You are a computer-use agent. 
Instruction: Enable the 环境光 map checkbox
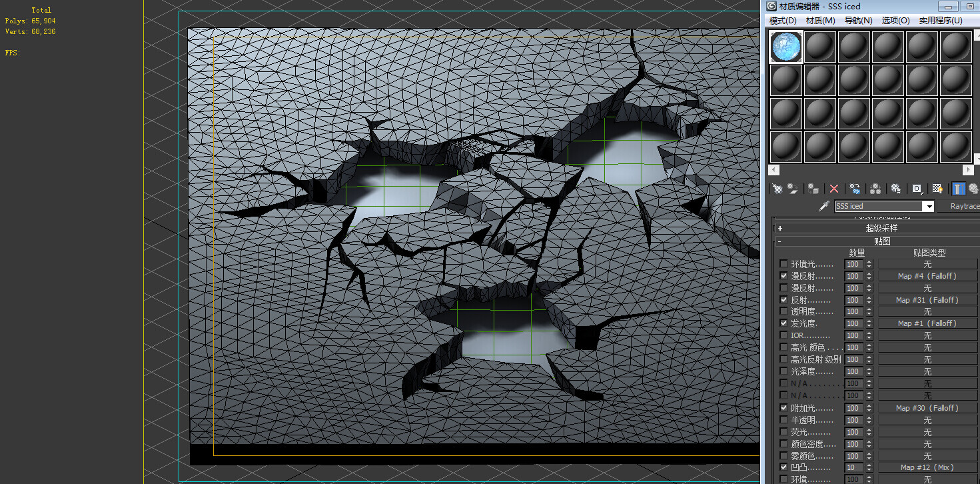783,264
